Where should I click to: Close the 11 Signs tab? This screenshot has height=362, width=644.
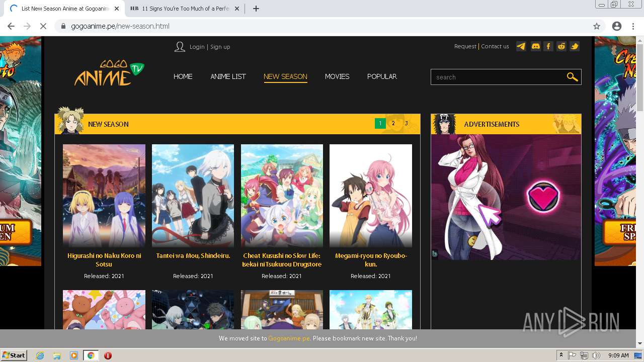point(237,9)
